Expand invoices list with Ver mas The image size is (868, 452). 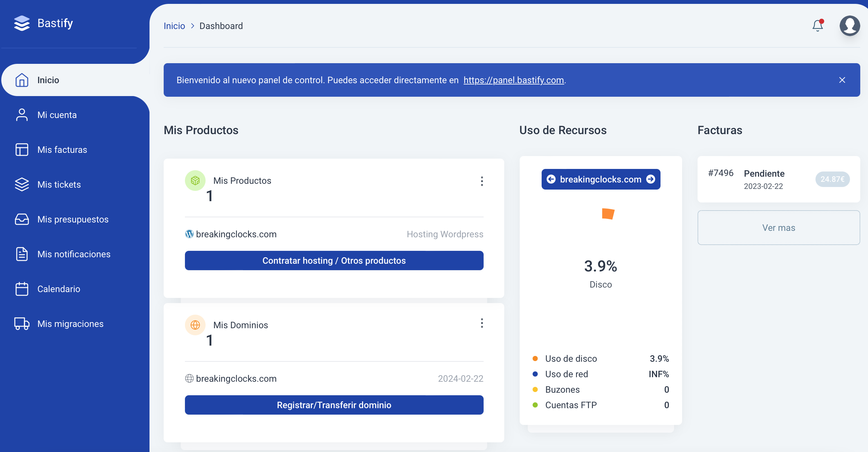click(778, 228)
